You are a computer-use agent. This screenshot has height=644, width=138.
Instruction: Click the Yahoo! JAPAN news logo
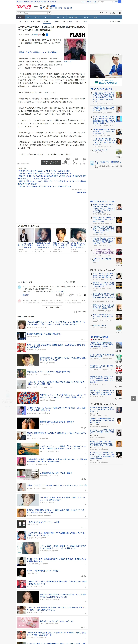point(27,7)
